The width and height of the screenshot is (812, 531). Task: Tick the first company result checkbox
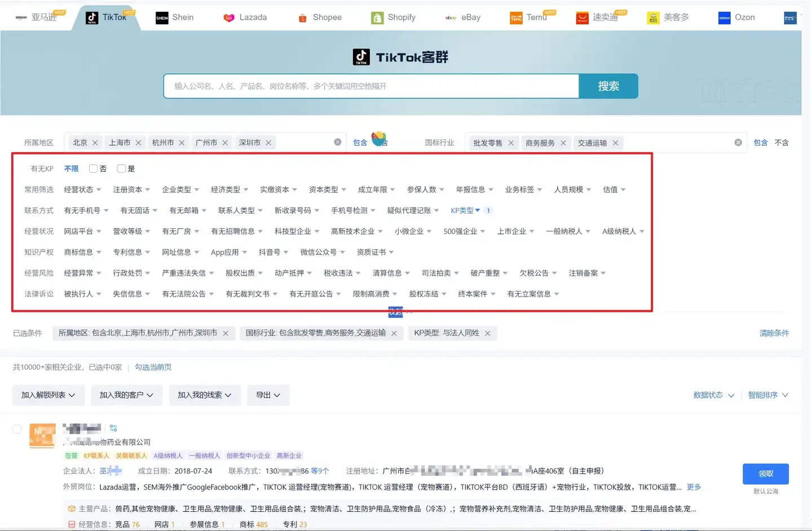[x=17, y=430]
